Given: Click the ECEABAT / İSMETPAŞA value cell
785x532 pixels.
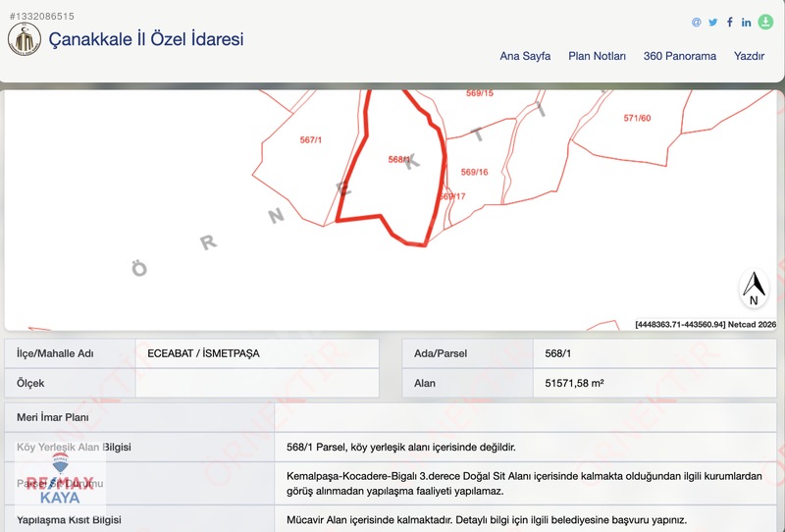Looking at the screenshot, I should coord(257,353).
